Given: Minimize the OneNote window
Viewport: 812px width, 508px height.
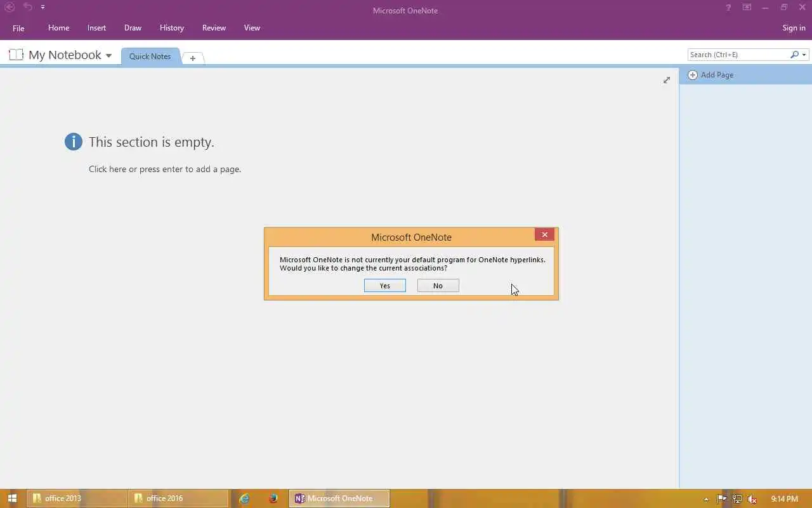Looking at the screenshot, I should 766,8.
